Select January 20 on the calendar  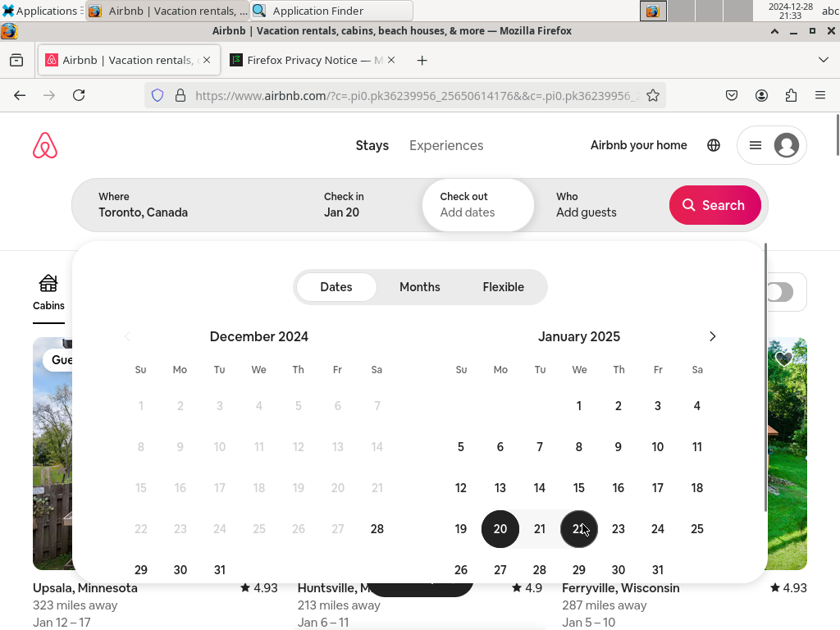click(x=500, y=529)
